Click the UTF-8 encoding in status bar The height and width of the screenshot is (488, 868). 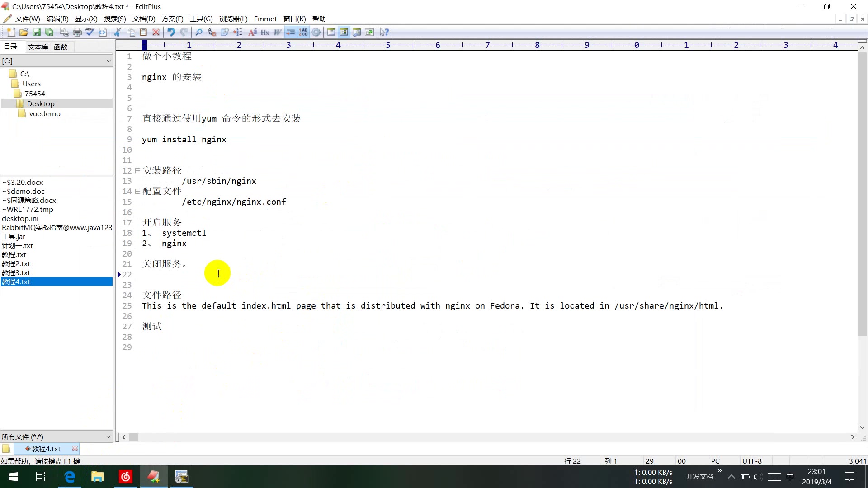pos(752,461)
